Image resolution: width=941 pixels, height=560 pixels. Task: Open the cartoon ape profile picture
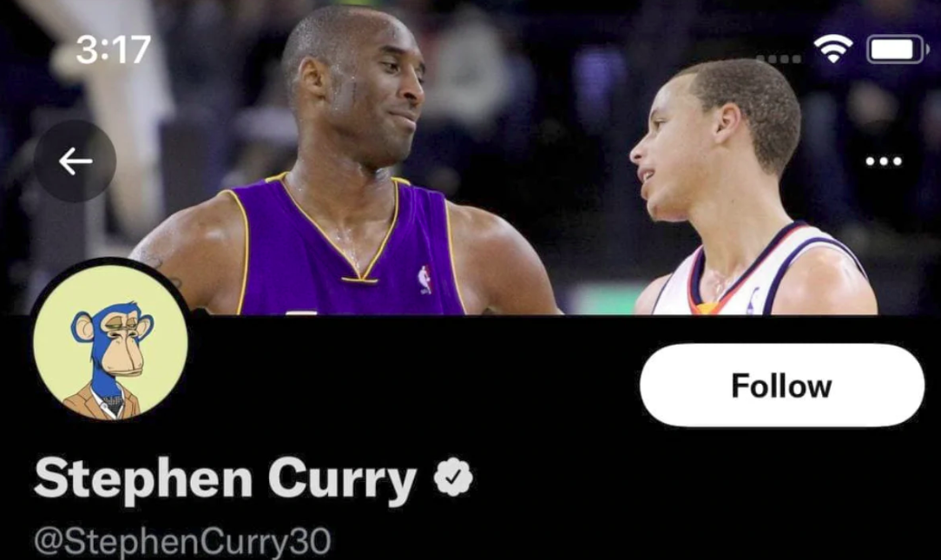(110, 342)
